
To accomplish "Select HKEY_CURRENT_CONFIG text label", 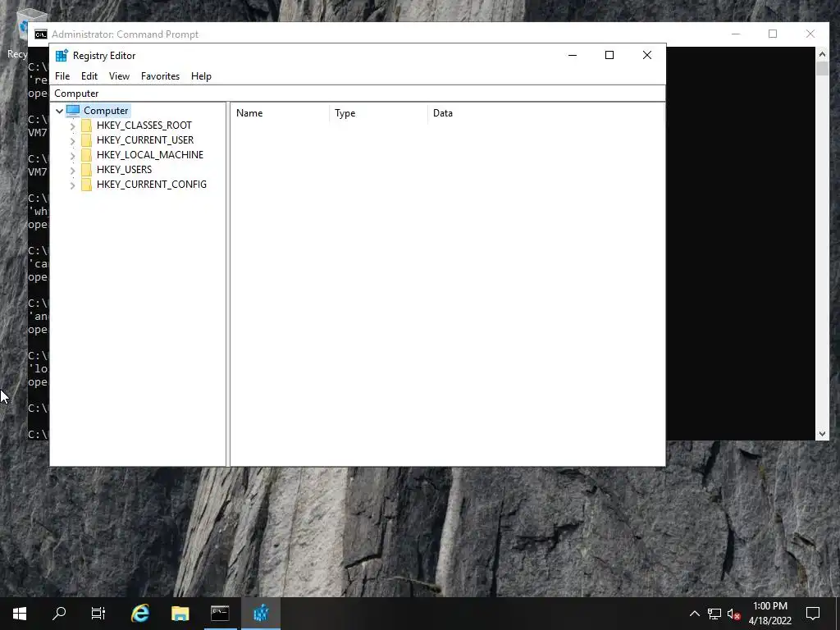I will [x=152, y=185].
